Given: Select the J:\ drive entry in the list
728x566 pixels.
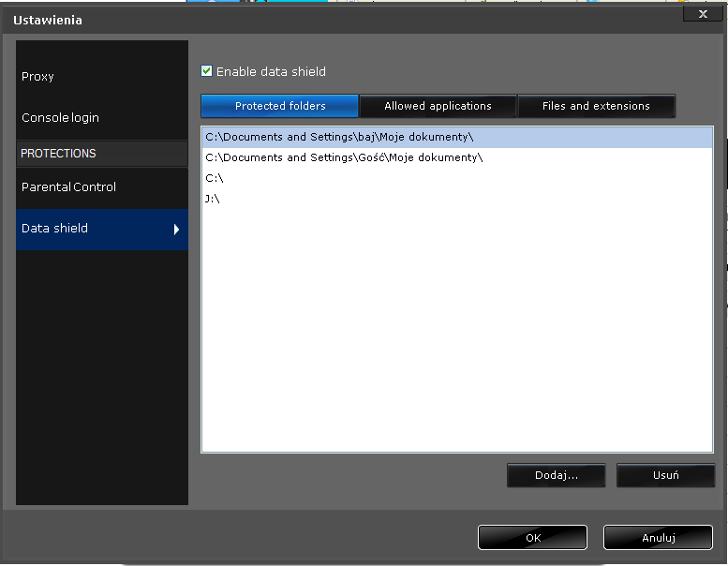Looking at the screenshot, I should click(214, 199).
